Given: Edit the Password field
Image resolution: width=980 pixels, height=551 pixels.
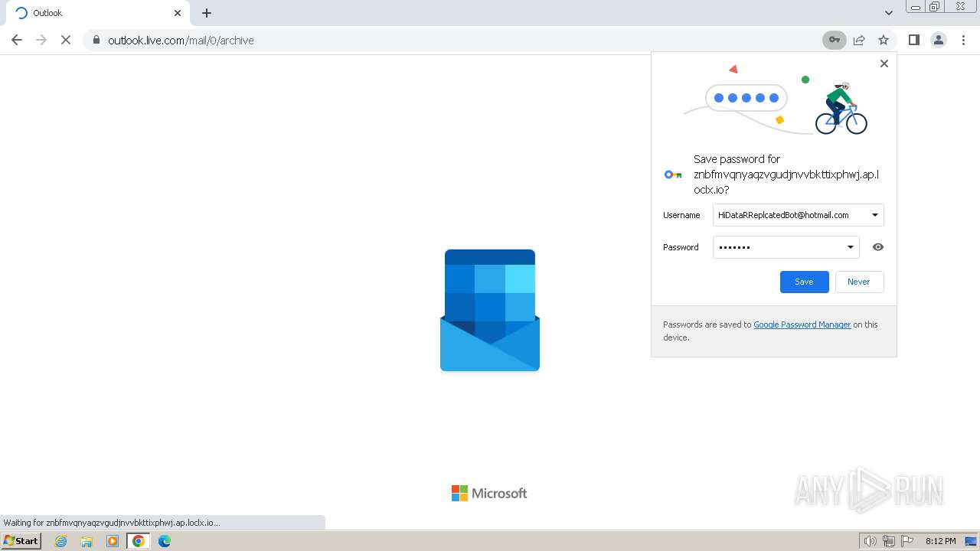Looking at the screenshot, I should coord(786,247).
